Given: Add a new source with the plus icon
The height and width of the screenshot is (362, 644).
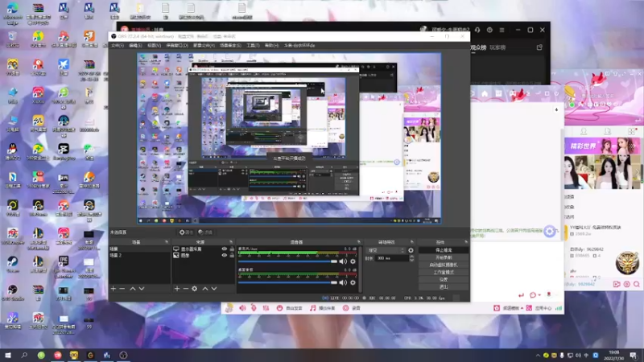Looking at the screenshot, I should pyautogui.click(x=177, y=289).
